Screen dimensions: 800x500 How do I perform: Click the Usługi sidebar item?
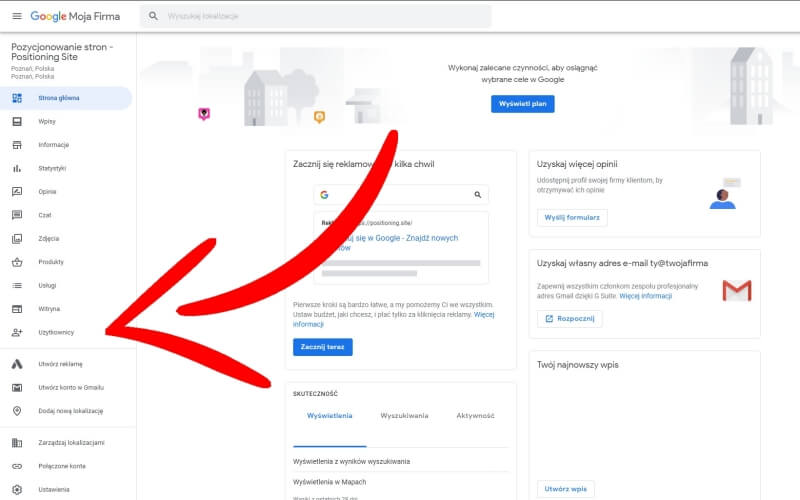click(66, 286)
